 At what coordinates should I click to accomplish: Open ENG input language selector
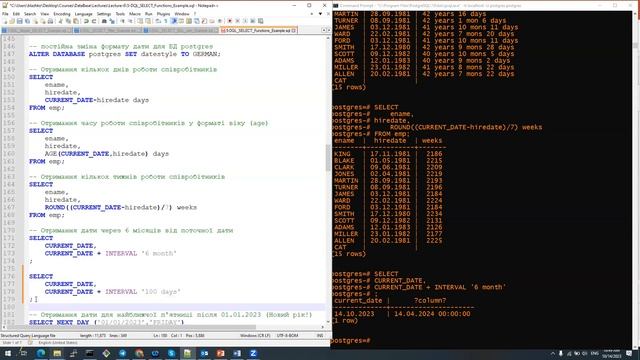pyautogui.click(x=595, y=353)
